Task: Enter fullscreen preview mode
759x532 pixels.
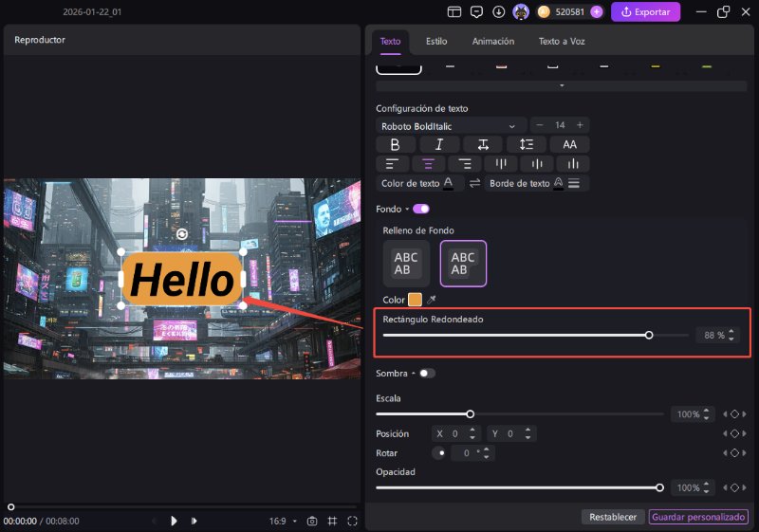Action: 352,521
